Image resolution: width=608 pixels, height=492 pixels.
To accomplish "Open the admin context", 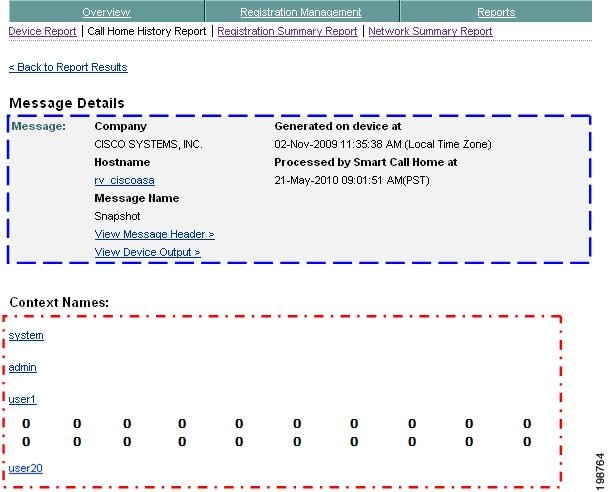I will pos(22,367).
